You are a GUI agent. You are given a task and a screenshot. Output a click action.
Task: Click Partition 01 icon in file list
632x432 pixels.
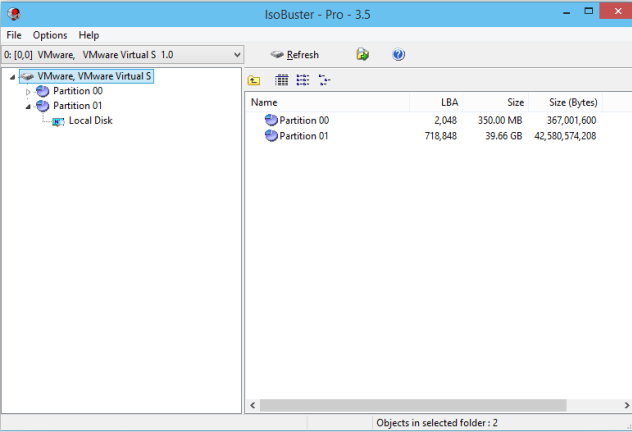(x=271, y=135)
